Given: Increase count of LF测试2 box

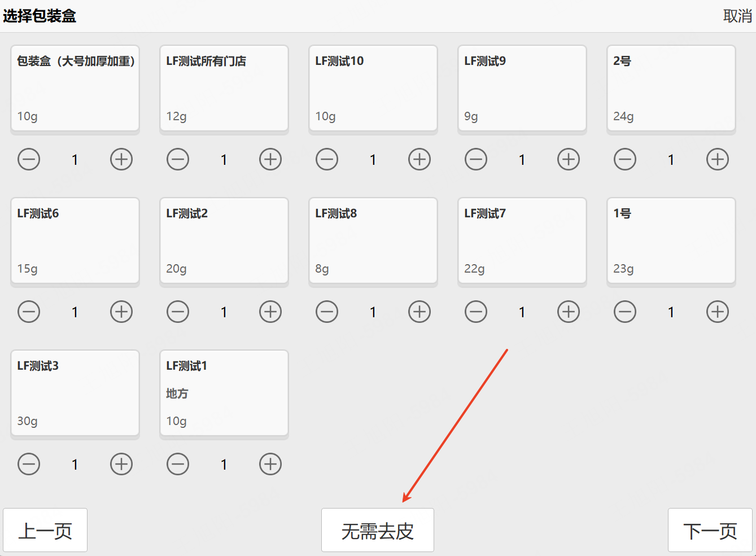Looking at the screenshot, I should [x=270, y=312].
